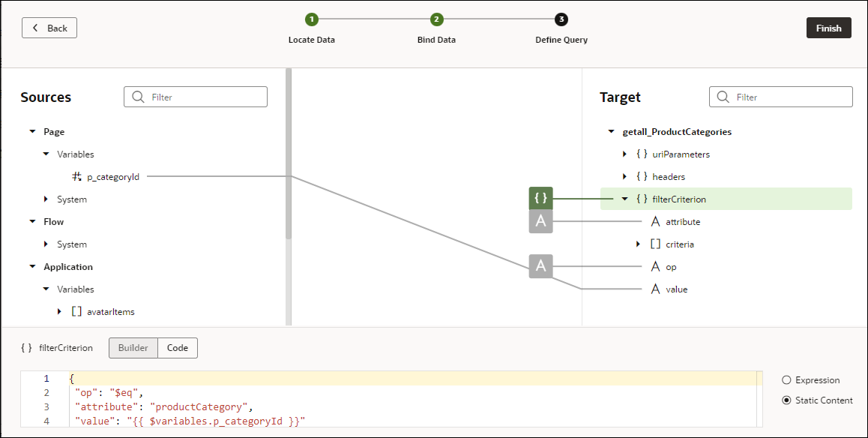The image size is (868, 438).
Task: Click the Back button
Action: [x=49, y=27]
